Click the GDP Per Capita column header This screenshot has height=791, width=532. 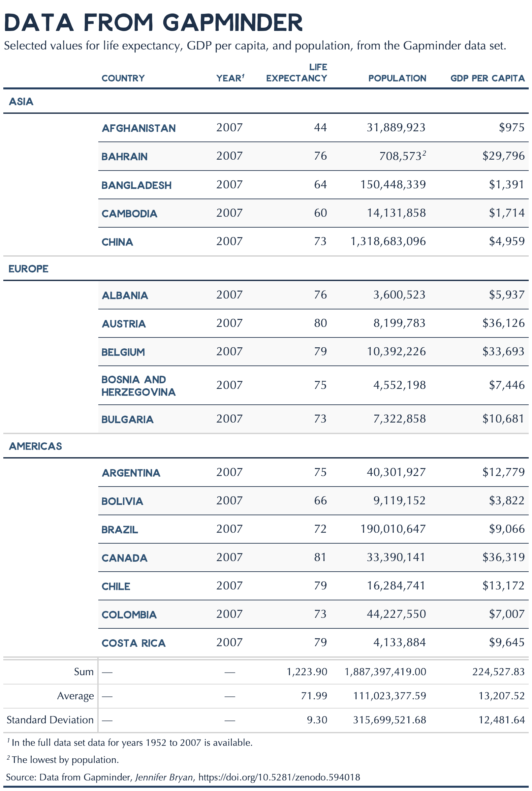point(487,79)
